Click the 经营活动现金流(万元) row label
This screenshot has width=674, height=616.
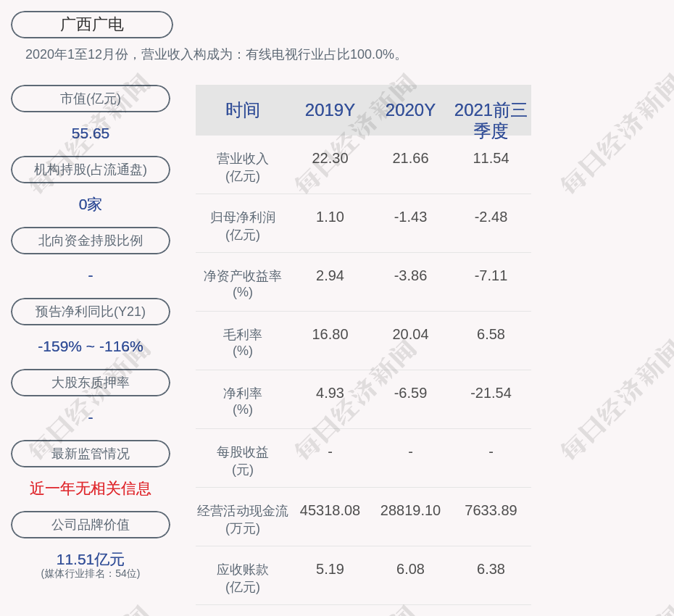(243, 520)
